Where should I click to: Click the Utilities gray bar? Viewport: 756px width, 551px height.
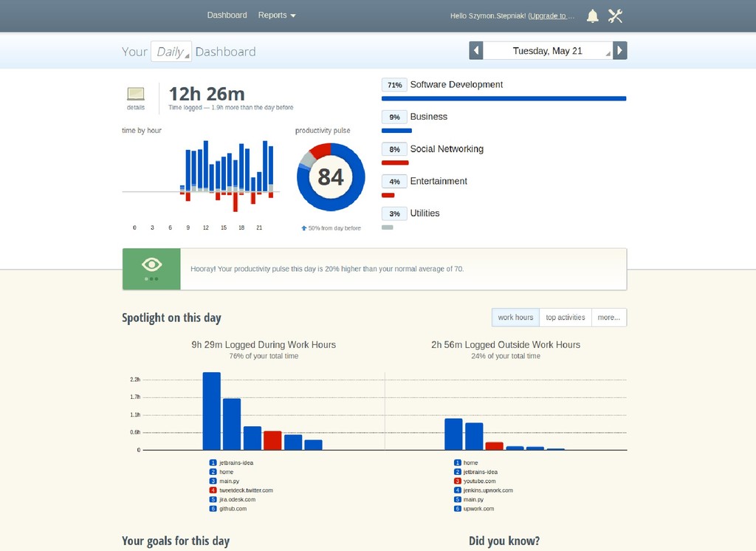[x=387, y=227]
